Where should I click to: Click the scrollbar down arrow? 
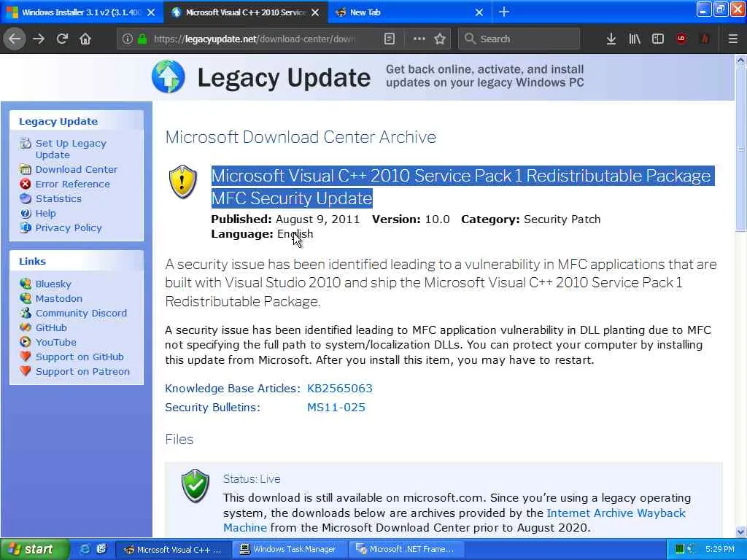click(x=741, y=532)
